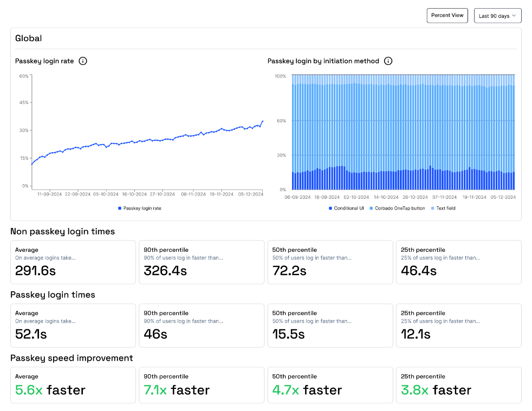Open the Last 90 days date range dropdown
Viewport: 532px width, 411px height.
pyautogui.click(x=497, y=15)
